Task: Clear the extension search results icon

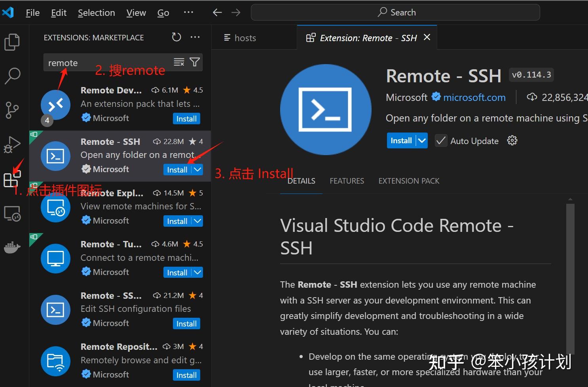Action: (x=179, y=62)
